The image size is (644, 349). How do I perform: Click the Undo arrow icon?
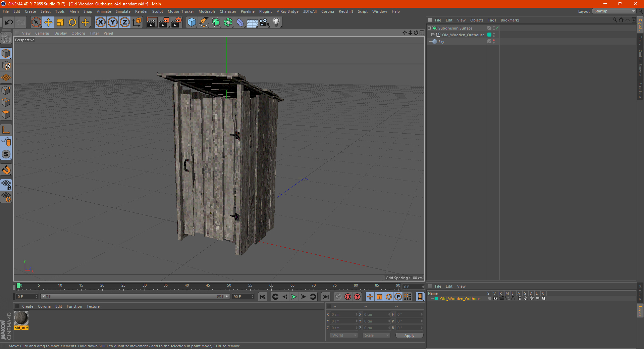(x=9, y=22)
